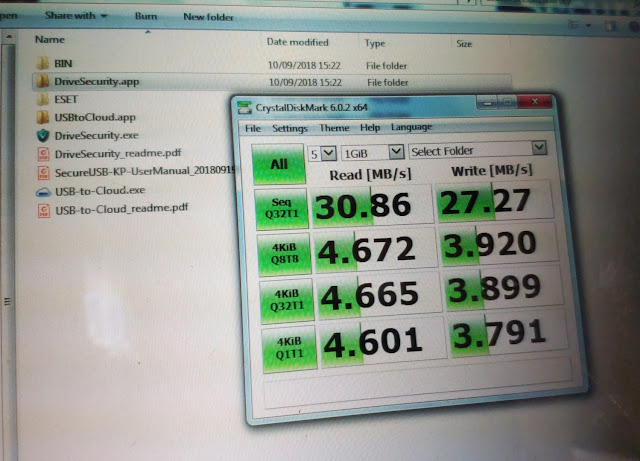Sort files by the Type column header
Screen dimensions: 640x461
pos(375,43)
